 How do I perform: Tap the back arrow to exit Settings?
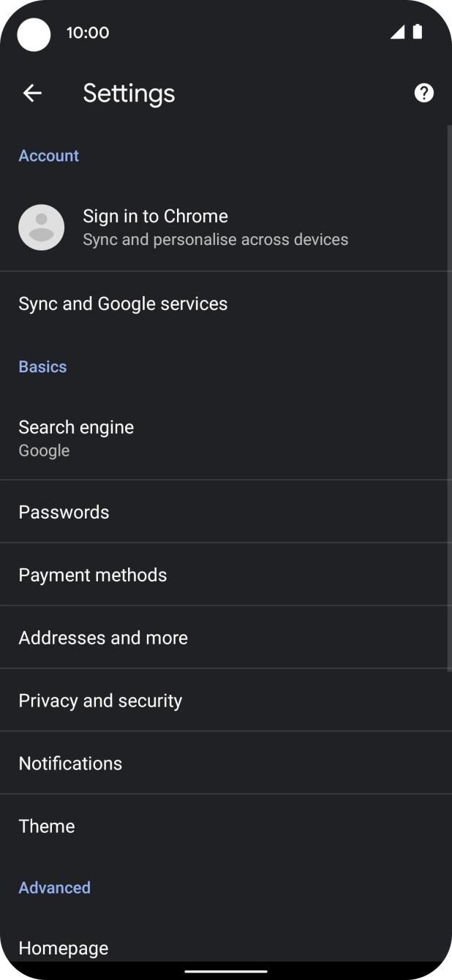32,92
